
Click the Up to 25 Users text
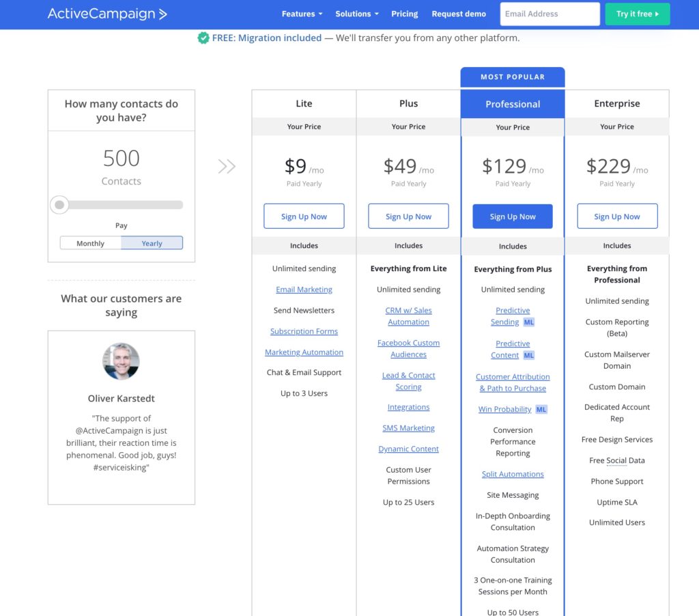coord(408,502)
